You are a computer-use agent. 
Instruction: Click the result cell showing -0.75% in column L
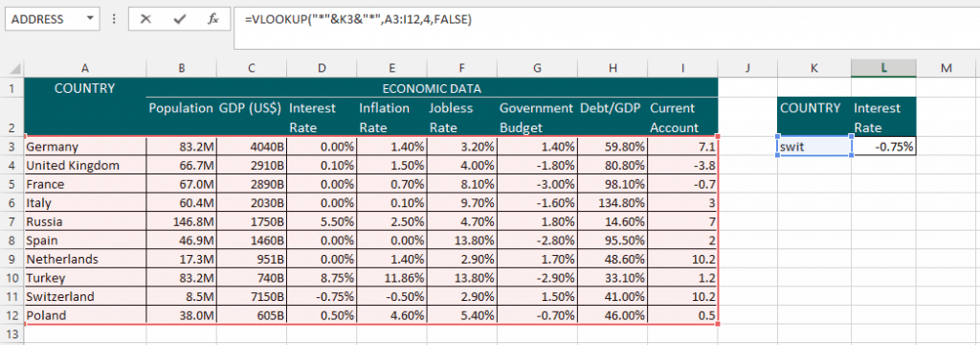[883, 147]
